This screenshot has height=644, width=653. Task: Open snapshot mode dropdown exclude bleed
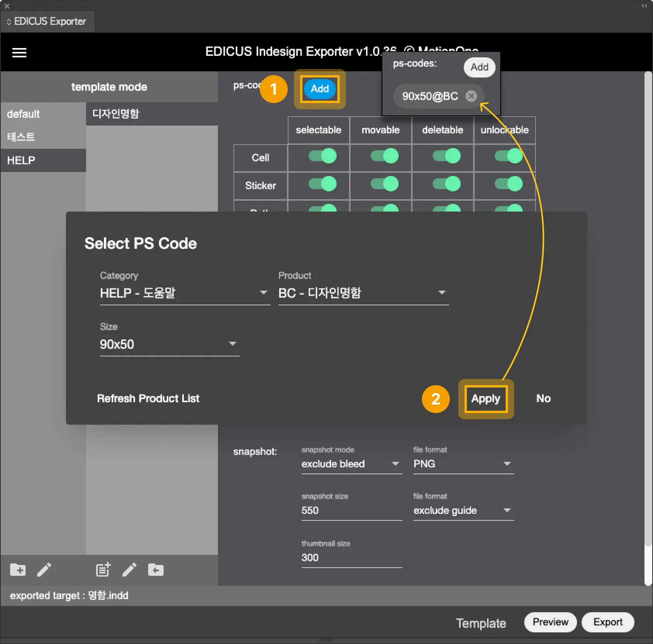(x=352, y=464)
